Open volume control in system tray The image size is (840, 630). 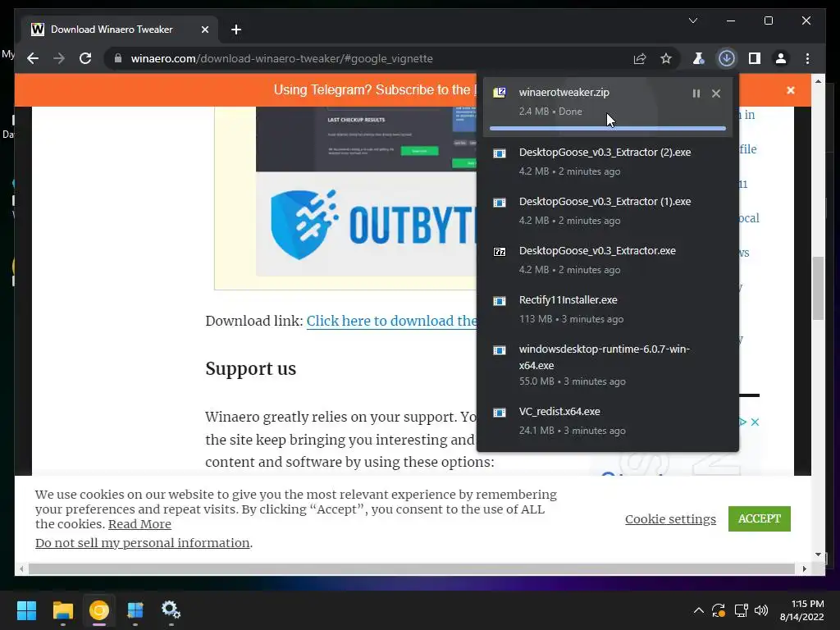(761, 610)
